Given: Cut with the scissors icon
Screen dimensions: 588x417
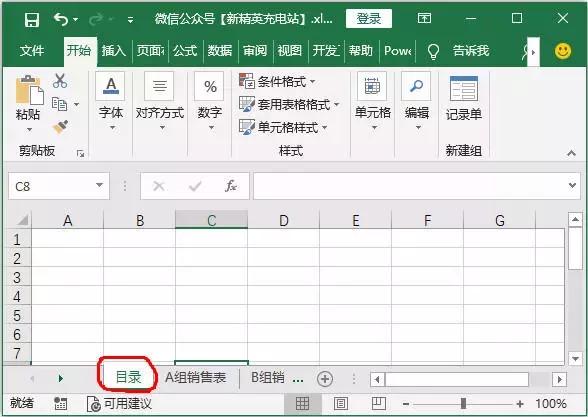Looking at the screenshot, I should tap(60, 81).
